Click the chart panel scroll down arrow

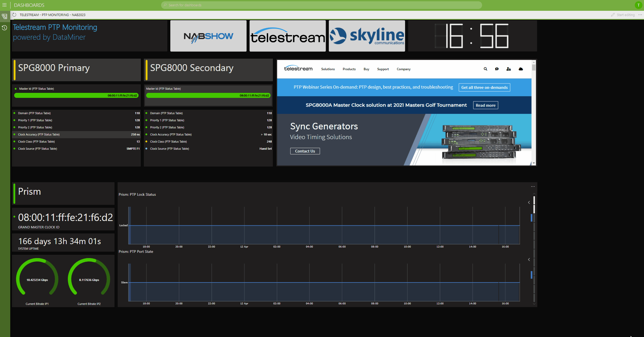[x=534, y=304]
